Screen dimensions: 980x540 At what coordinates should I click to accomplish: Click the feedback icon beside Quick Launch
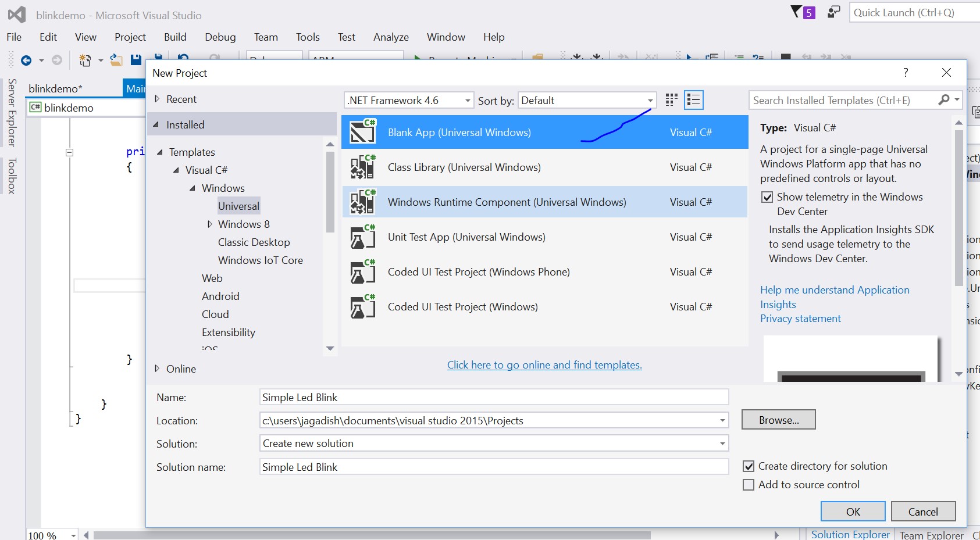tap(834, 12)
